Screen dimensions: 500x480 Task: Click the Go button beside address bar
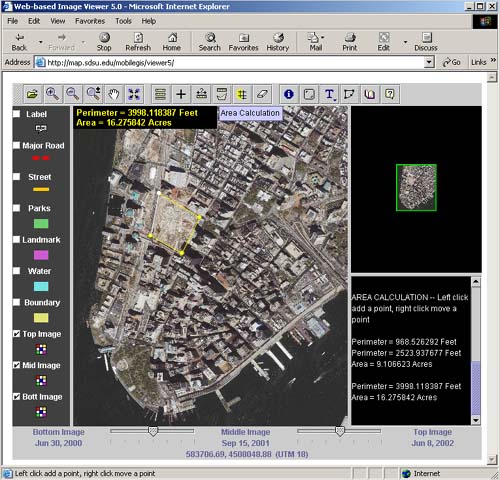(451, 62)
